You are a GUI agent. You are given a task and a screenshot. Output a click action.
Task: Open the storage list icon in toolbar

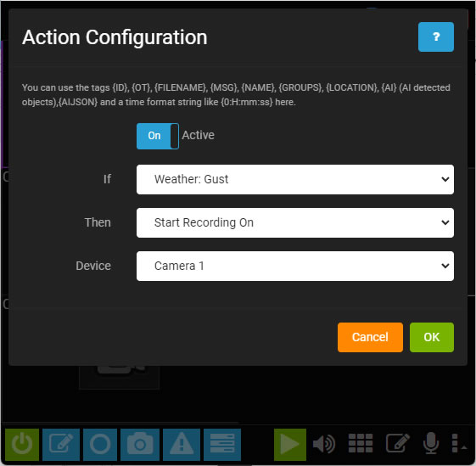pyautogui.click(x=222, y=445)
